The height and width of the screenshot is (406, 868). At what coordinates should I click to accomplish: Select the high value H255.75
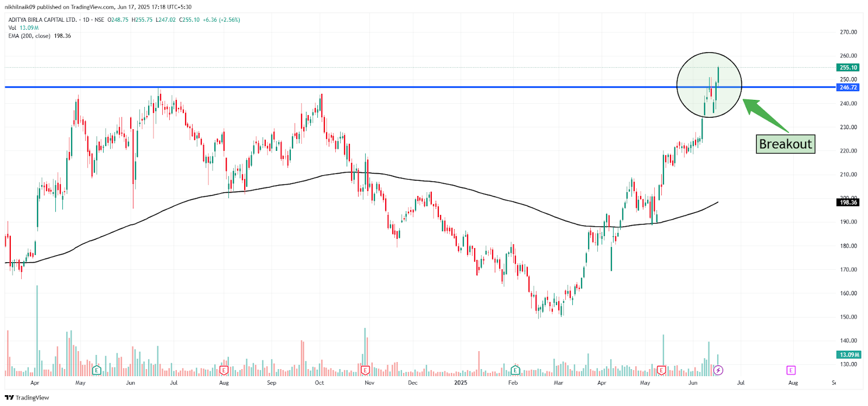point(142,20)
